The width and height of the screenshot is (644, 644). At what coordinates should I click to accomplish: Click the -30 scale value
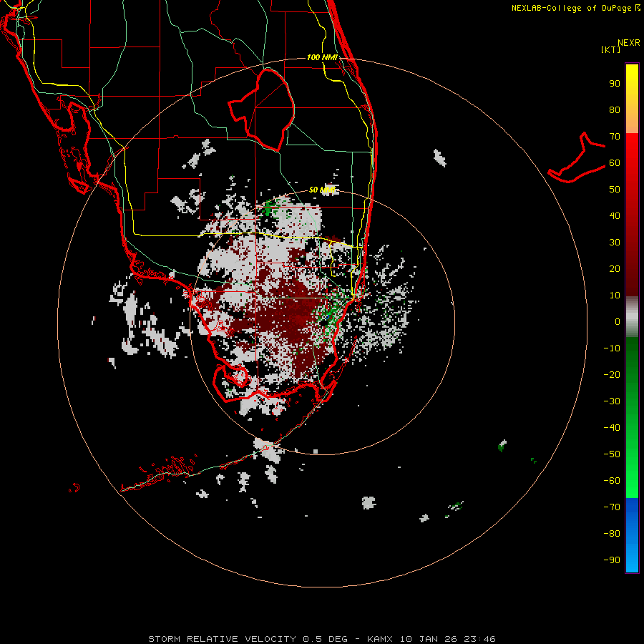pos(612,401)
